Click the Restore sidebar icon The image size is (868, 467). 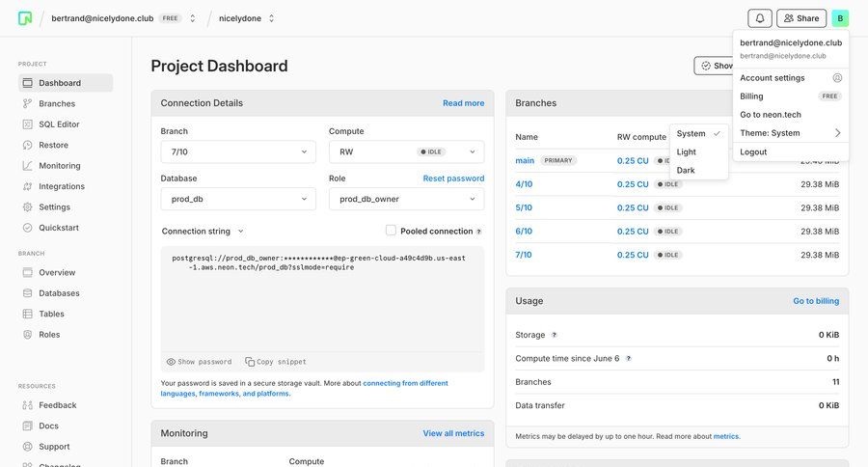[x=28, y=145]
